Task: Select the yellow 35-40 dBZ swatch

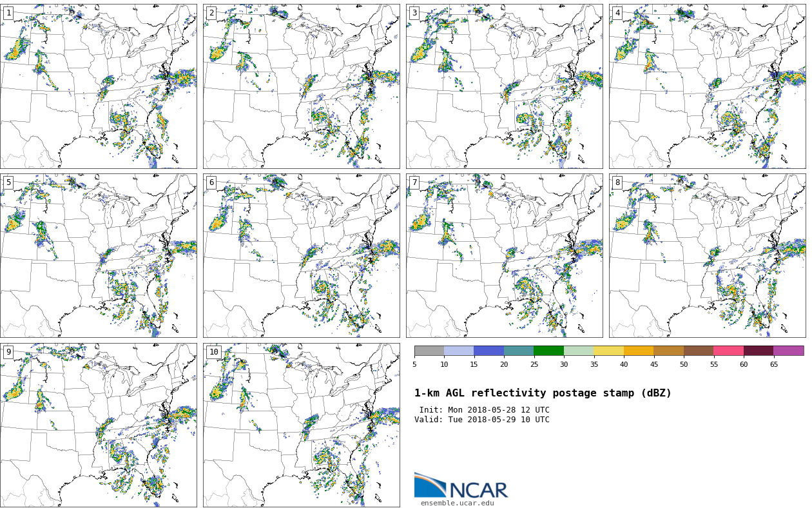Action: tap(609, 351)
